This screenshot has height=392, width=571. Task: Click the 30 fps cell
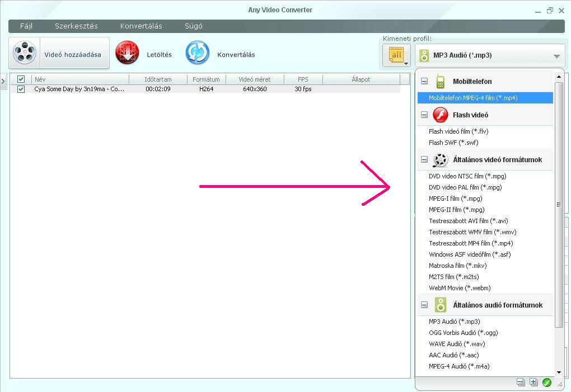click(303, 89)
